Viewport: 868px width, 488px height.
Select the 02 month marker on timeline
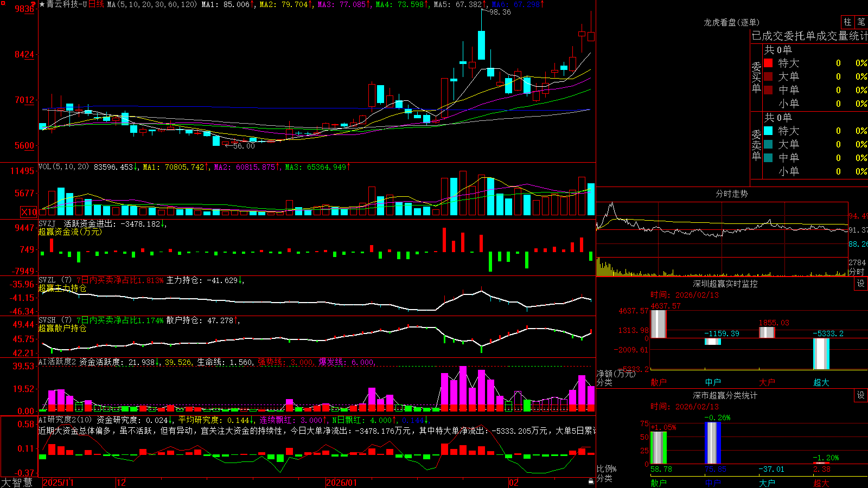click(514, 483)
